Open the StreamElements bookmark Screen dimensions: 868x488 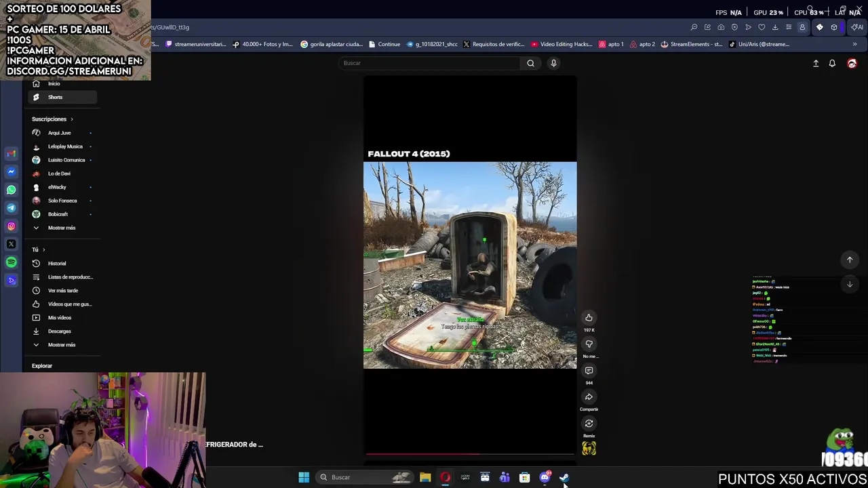click(692, 44)
